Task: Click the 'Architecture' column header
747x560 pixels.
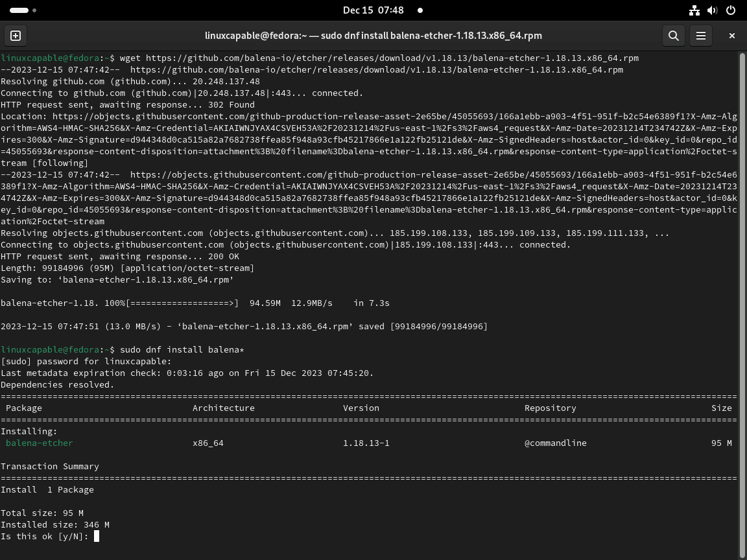Action: (x=224, y=408)
